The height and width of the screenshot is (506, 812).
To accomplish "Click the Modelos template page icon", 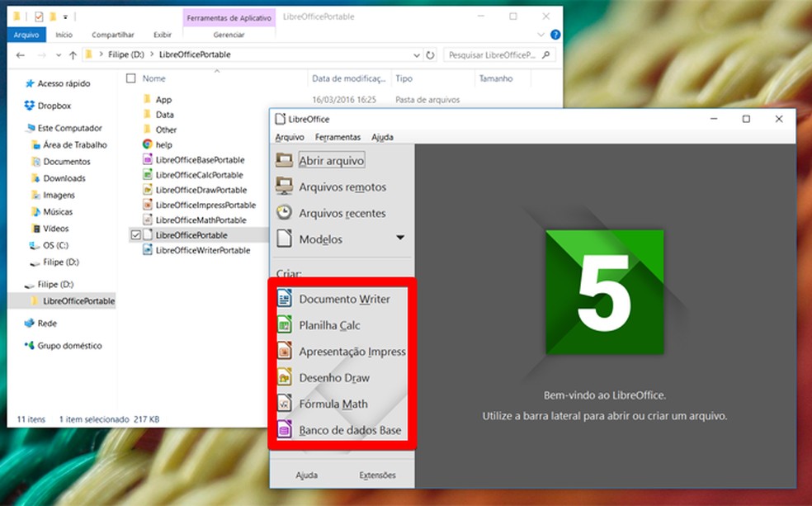I will pos(285,239).
